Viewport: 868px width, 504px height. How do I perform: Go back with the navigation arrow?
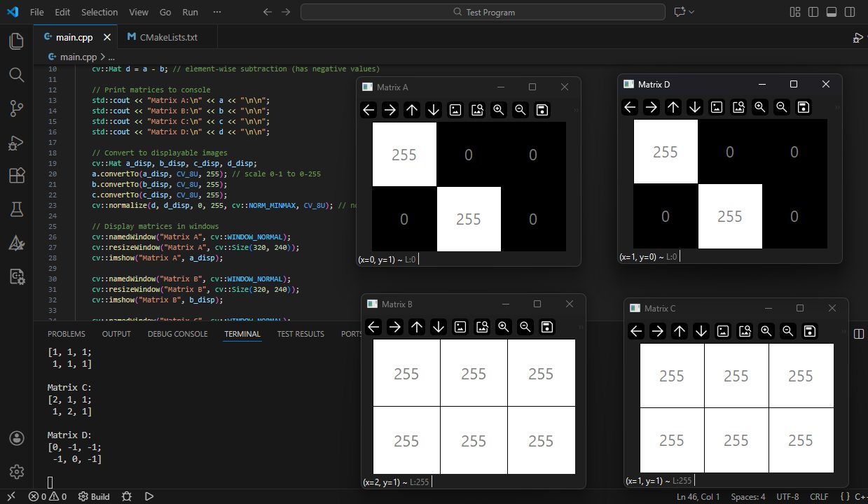coord(267,12)
